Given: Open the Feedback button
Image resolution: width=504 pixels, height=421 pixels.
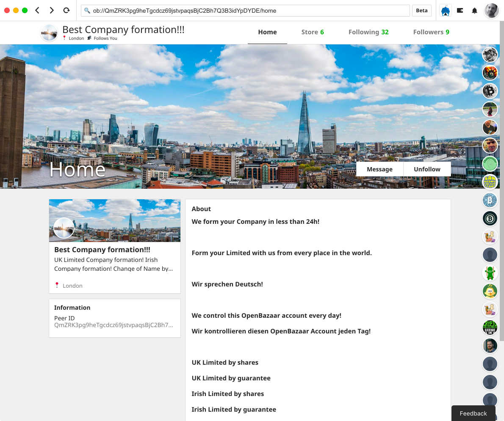Looking at the screenshot, I should [x=473, y=413].
